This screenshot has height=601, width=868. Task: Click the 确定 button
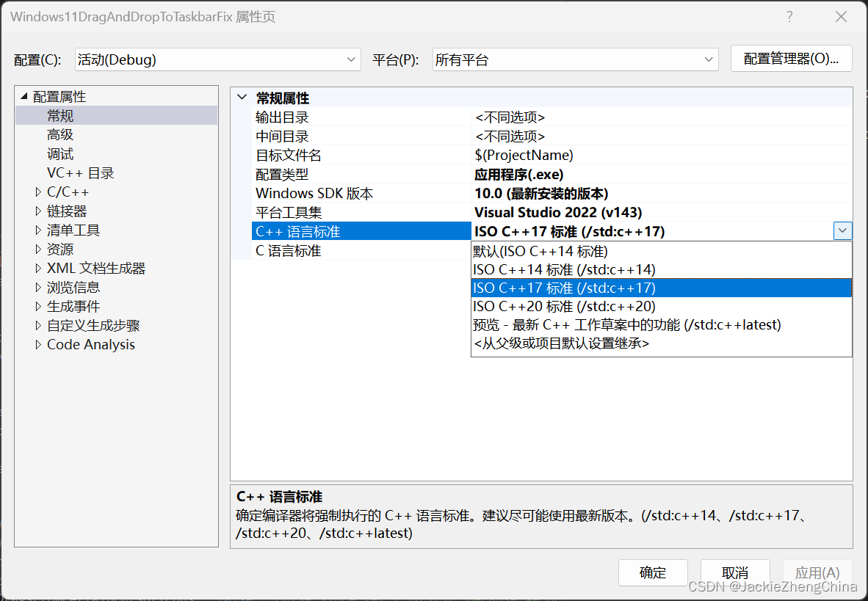pos(653,572)
